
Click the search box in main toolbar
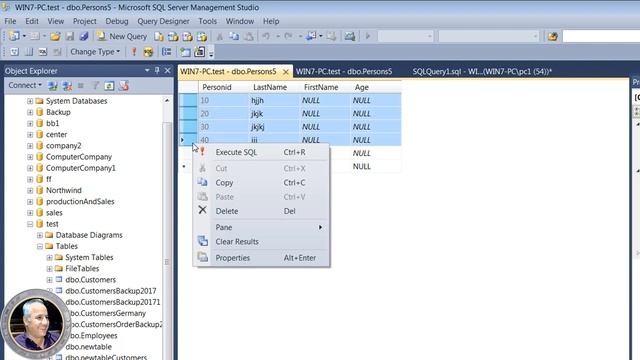601,36
